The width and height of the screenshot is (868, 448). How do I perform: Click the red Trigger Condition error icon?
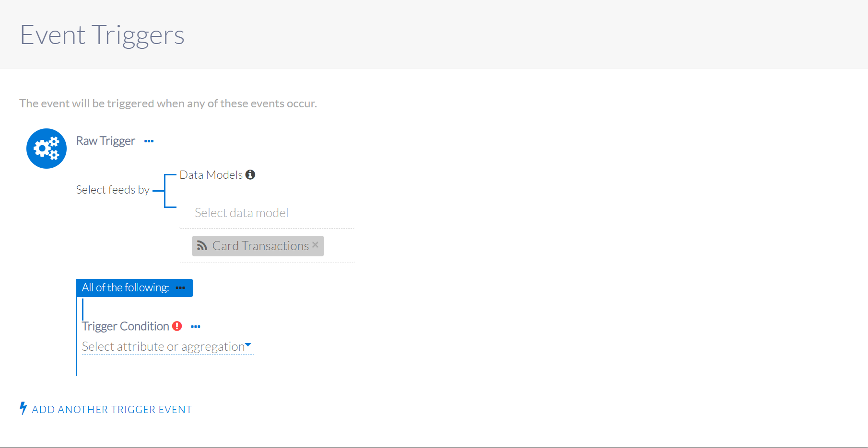pos(177,326)
